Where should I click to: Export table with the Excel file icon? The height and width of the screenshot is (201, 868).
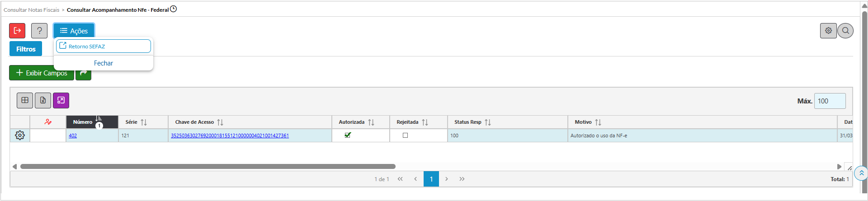click(43, 100)
